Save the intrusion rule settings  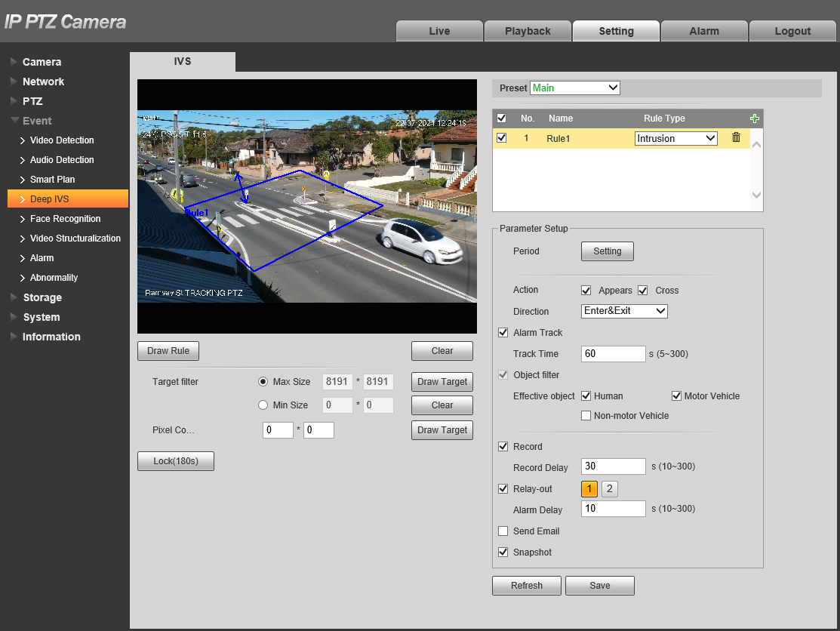click(599, 585)
